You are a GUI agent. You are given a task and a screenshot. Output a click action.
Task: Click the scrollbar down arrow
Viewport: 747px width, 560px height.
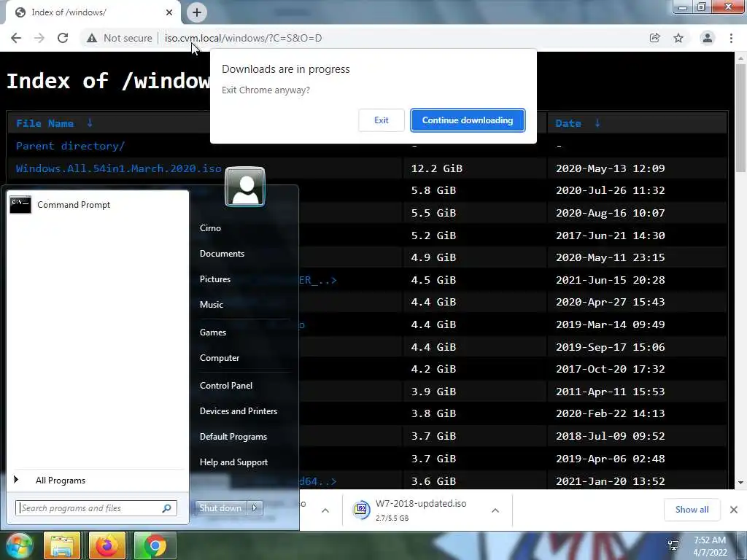[740, 483]
